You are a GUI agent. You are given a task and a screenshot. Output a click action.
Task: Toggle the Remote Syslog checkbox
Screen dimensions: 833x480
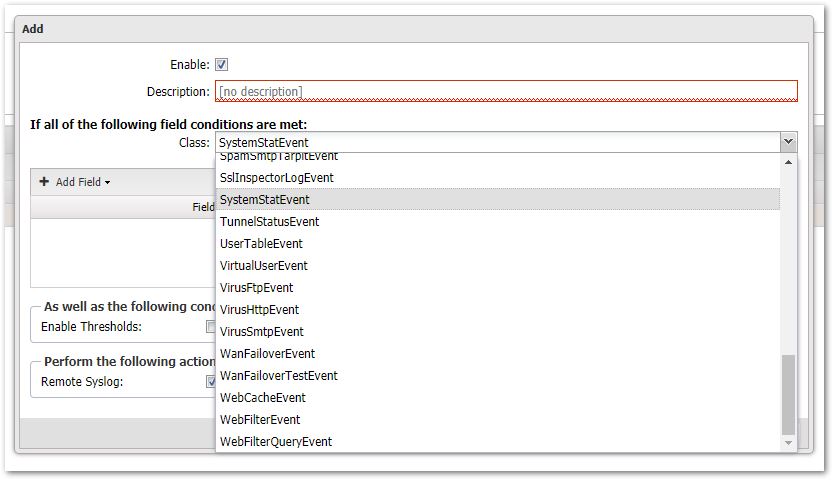click(x=211, y=381)
